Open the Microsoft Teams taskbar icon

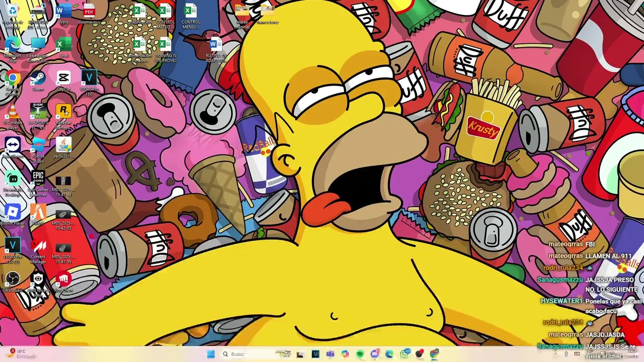330,354
